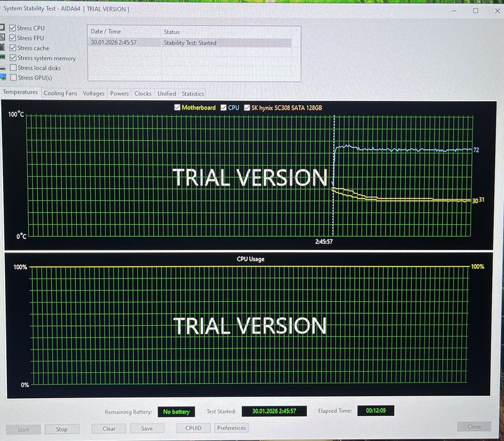Click the disk icon beside Stress local disks
Viewport: 504px width, 441px height.
pos(3,68)
